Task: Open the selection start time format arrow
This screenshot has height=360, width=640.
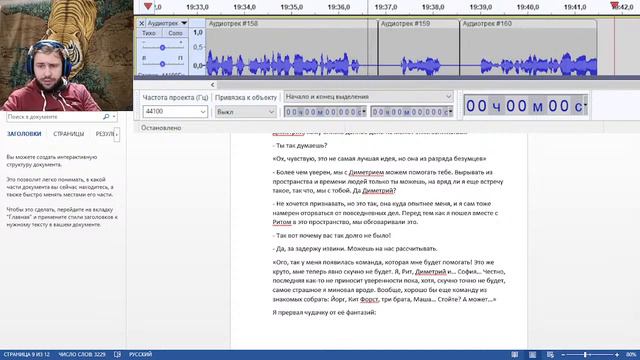Action: (x=364, y=111)
